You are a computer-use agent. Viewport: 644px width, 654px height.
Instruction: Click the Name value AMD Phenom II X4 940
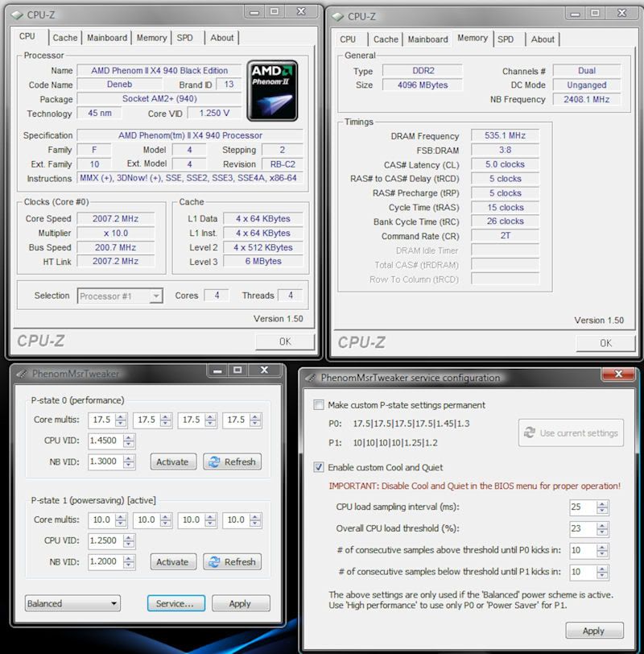click(x=159, y=71)
